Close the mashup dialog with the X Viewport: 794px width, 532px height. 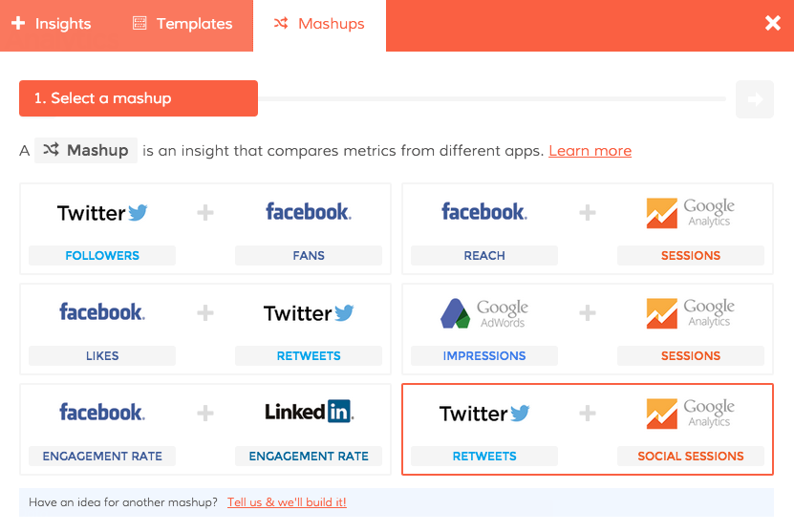773,24
